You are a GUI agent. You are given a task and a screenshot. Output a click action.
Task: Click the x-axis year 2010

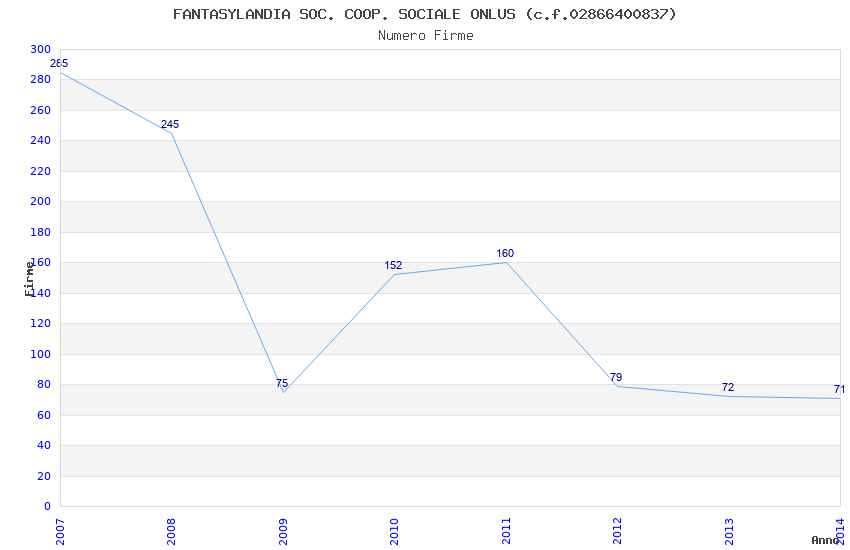click(x=394, y=532)
